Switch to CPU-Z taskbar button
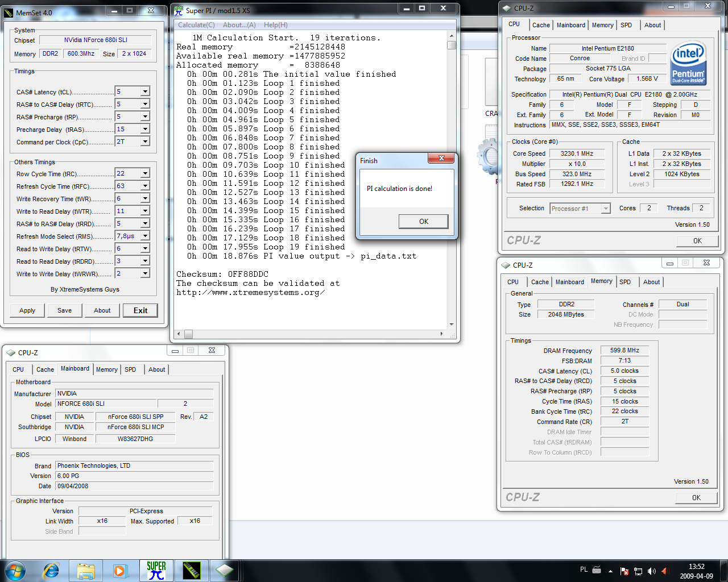This screenshot has width=728, height=582. click(225, 571)
